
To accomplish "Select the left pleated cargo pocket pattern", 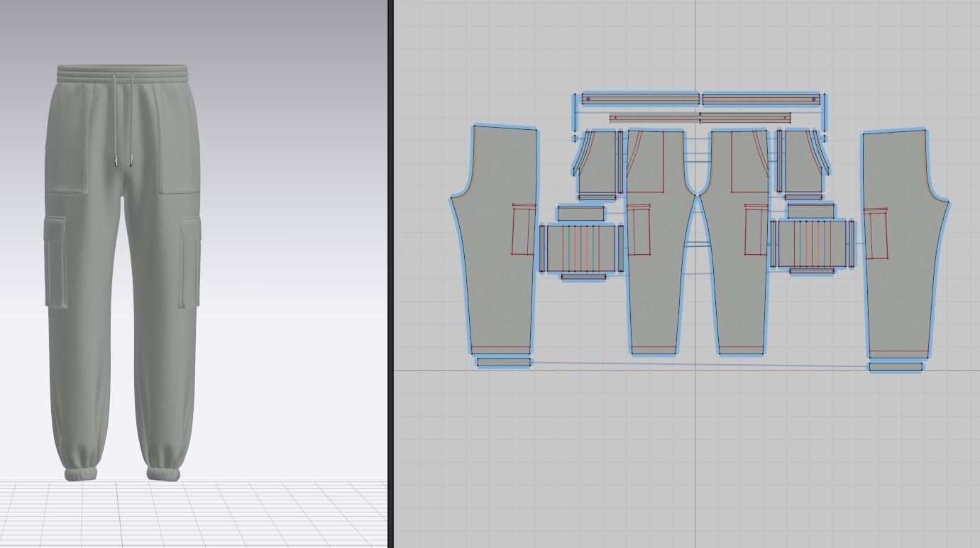I will click(x=582, y=247).
